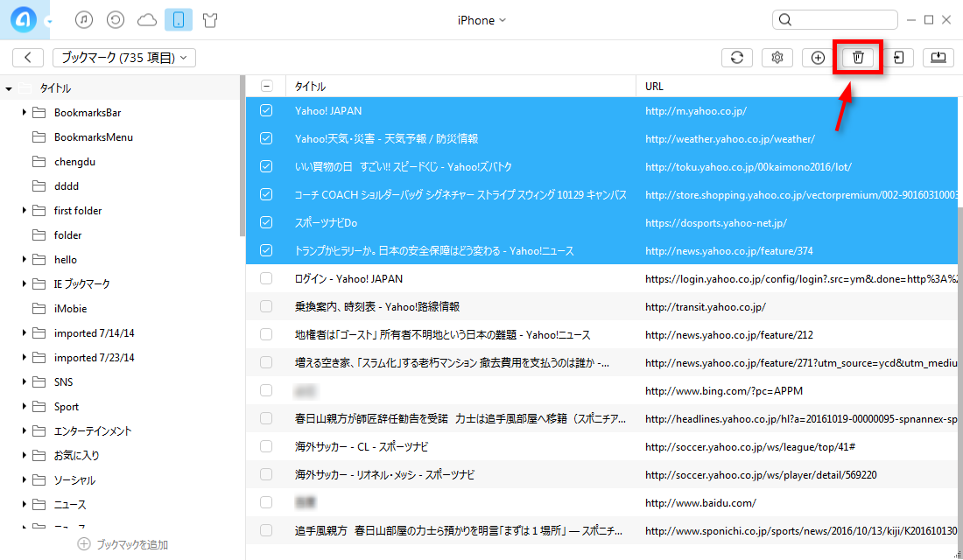The image size is (963, 560).
Task: Go back with the arrow button
Action: [28, 57]
